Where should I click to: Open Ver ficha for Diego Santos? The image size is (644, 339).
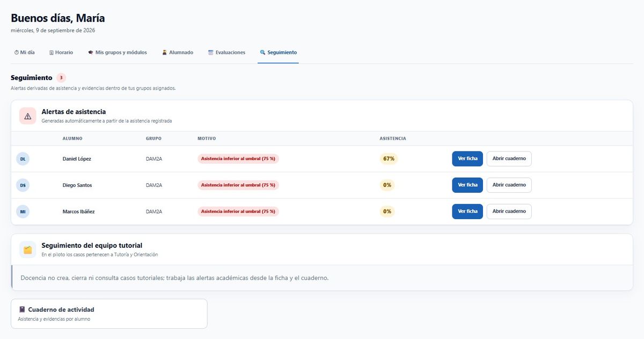pos(467,185)
